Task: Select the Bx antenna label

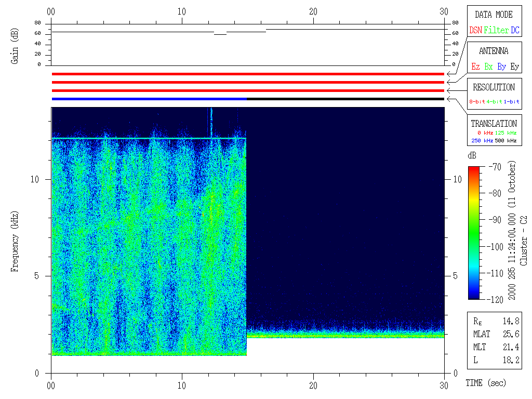Action: point(488,66)
